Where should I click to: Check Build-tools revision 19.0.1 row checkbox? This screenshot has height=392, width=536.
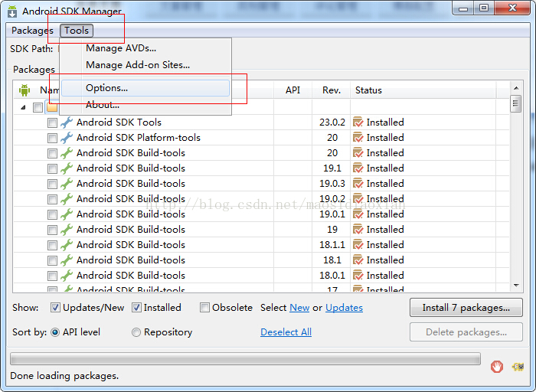[52, 214]
